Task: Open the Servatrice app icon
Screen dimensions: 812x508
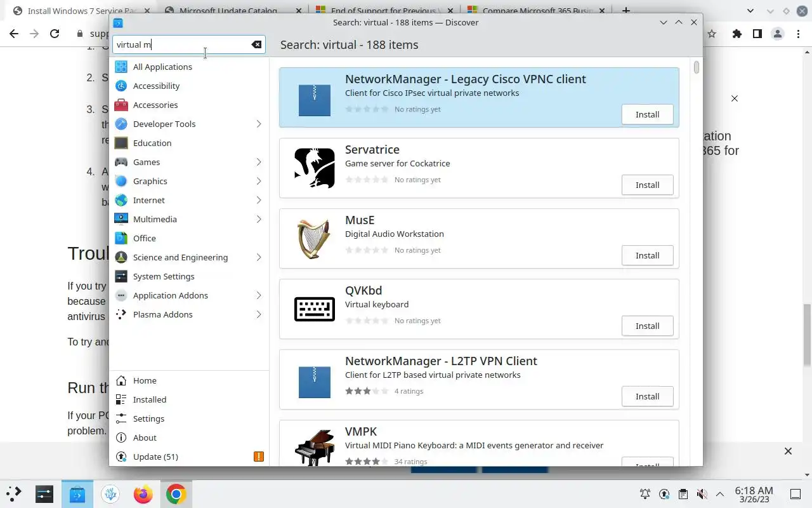Action: 315,168
